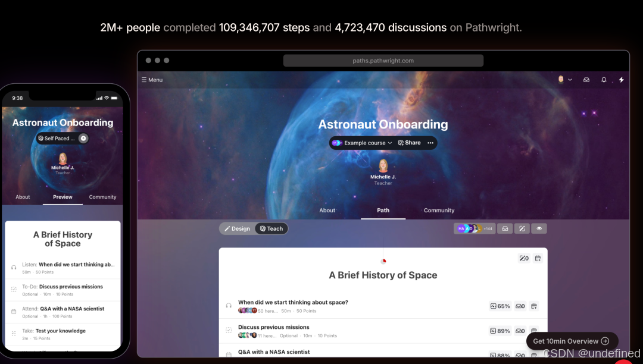Click 11 here avatars on Discuss step
Screen dimensions: 643x364
click(x=248, y=335)
